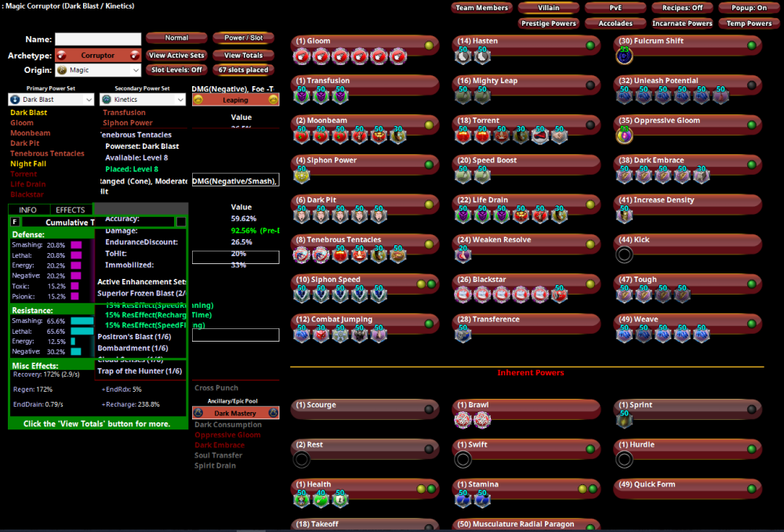This screenshot has height=532, width=784.
Task: Click the Smashing resistance bar
Action: click(82, 321)
